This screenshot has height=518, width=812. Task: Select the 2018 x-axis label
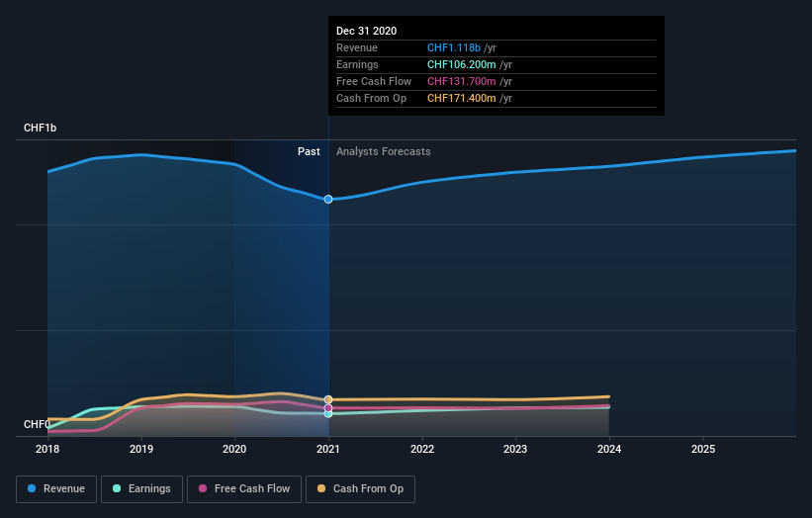(47, 449)
